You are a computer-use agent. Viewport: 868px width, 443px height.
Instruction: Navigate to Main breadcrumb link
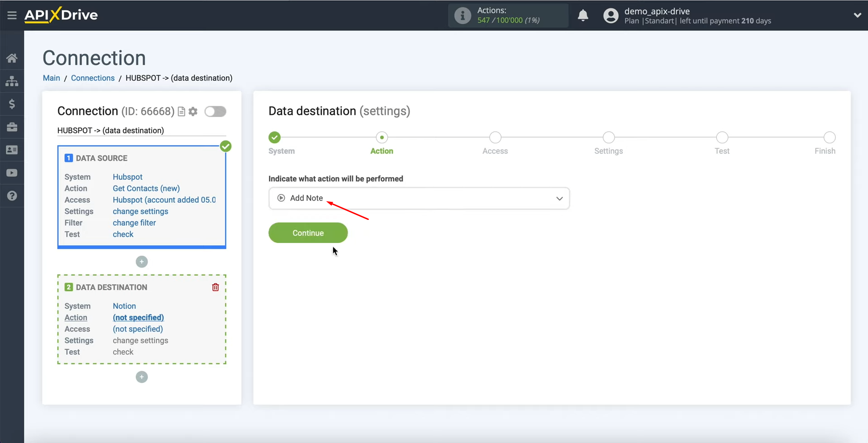(51, 78)
